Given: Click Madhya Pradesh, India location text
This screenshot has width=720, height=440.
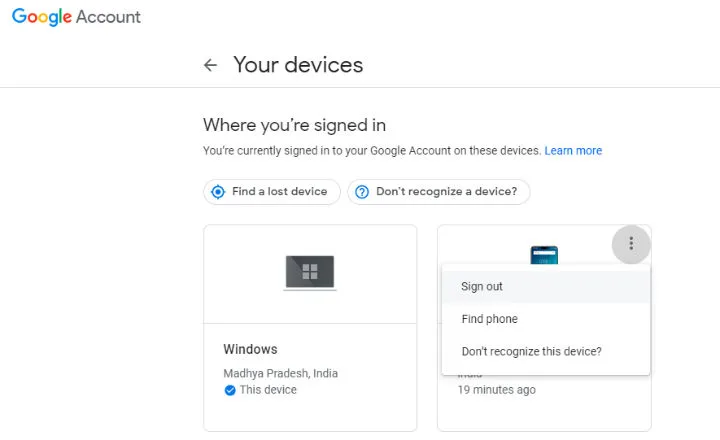Looking at the screenshot, I should pyautogui.click(x=281, y=373).
